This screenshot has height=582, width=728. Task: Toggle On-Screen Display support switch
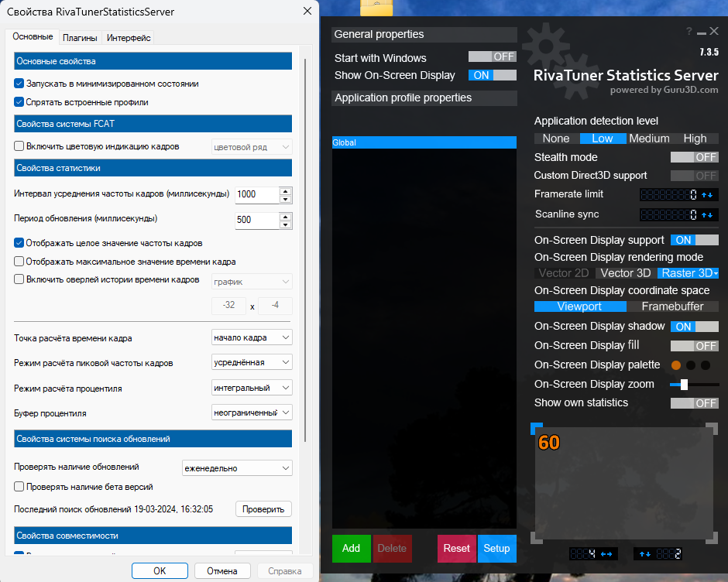(695, 240)
